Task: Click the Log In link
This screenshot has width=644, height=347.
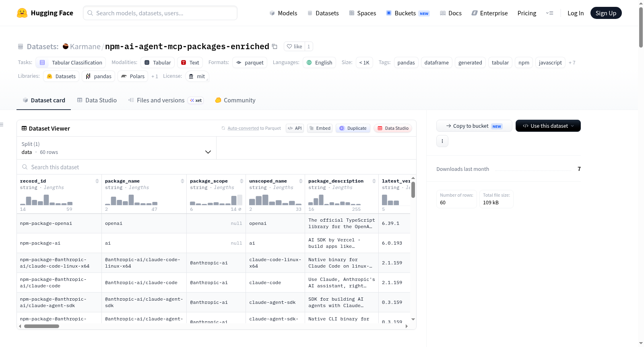Action: coord(576,13)
